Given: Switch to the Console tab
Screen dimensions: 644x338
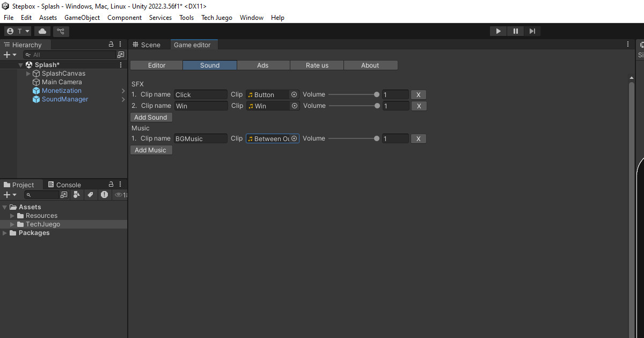Looking at the screenshot, I should pos(64,185).
